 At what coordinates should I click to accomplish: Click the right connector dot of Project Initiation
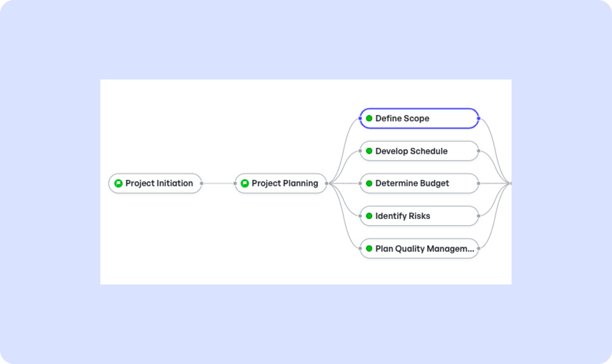[202, 183]
